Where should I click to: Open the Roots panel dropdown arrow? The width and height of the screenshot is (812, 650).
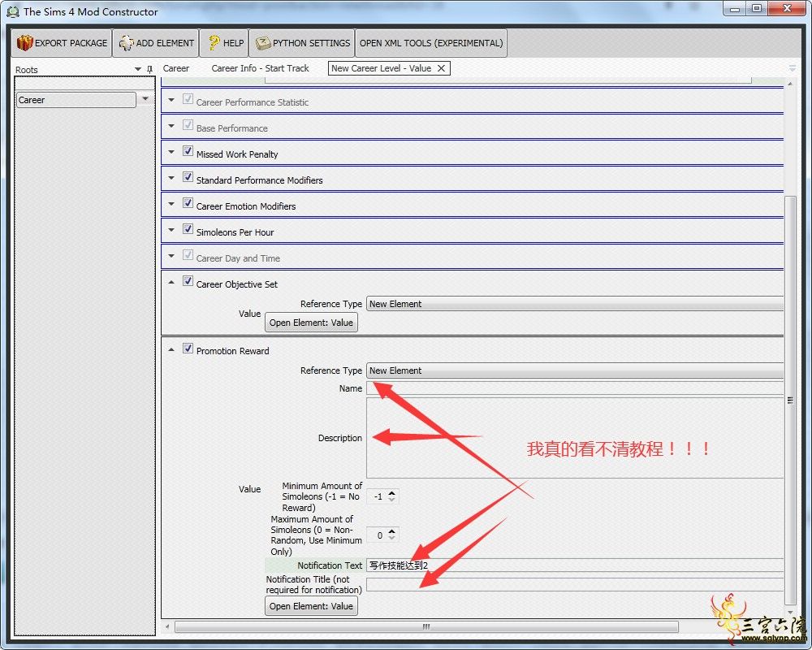[138, 69]
